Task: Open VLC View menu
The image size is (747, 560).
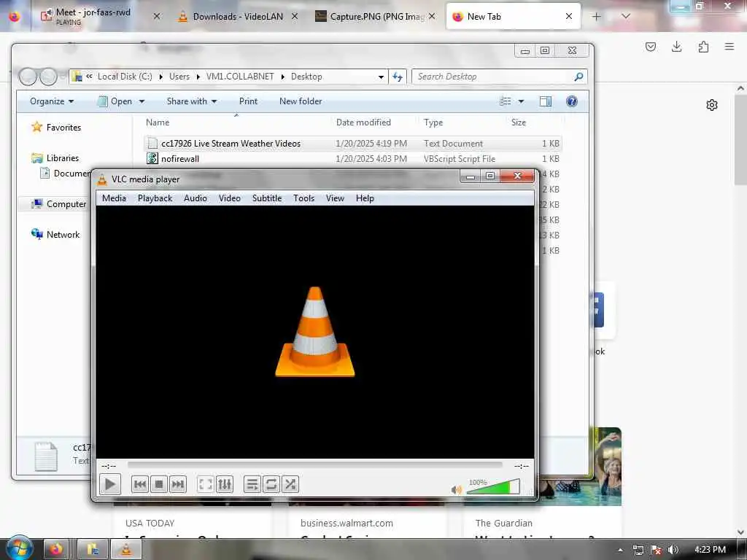Action: 335,198
